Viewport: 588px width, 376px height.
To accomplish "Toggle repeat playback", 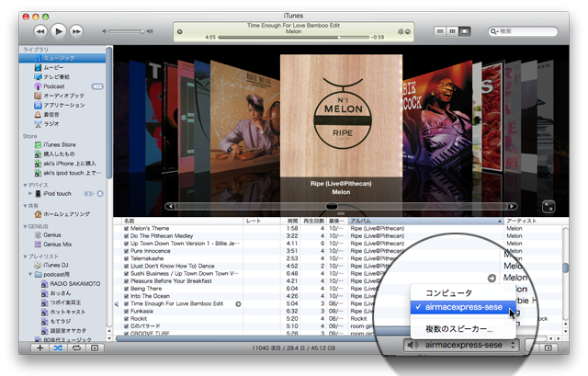I will click(76, 348).
